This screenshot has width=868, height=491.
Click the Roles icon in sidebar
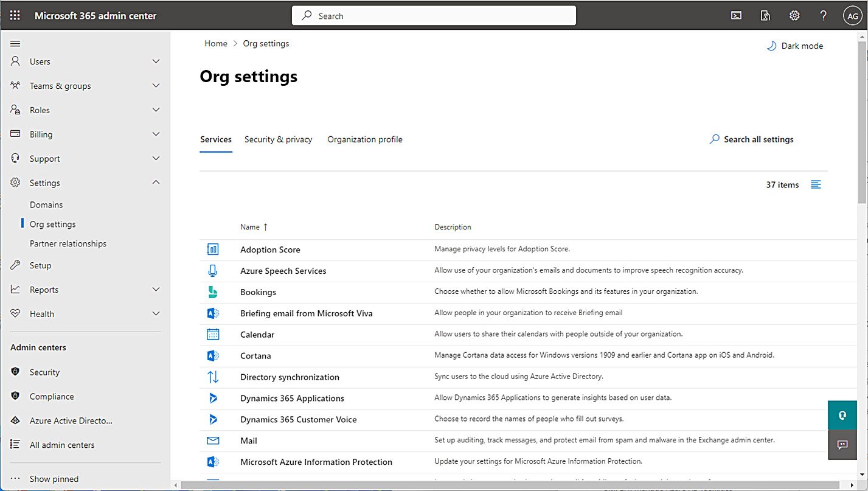pyautogui.click(x=16, y=110)
